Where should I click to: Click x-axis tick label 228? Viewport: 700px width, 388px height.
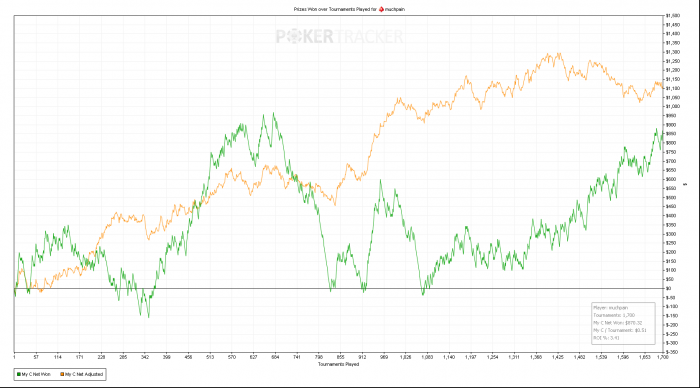click(x=101, y=357)
